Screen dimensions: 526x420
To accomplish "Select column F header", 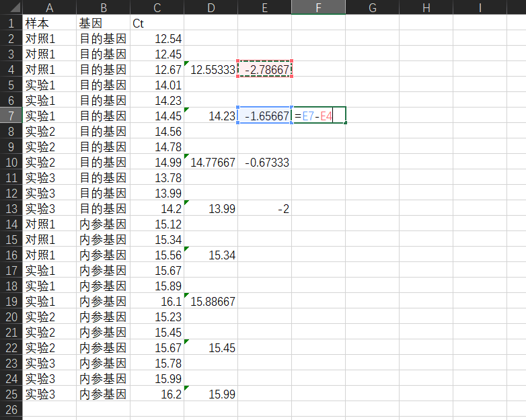I will pyautogui.click(x=318, y=7).
